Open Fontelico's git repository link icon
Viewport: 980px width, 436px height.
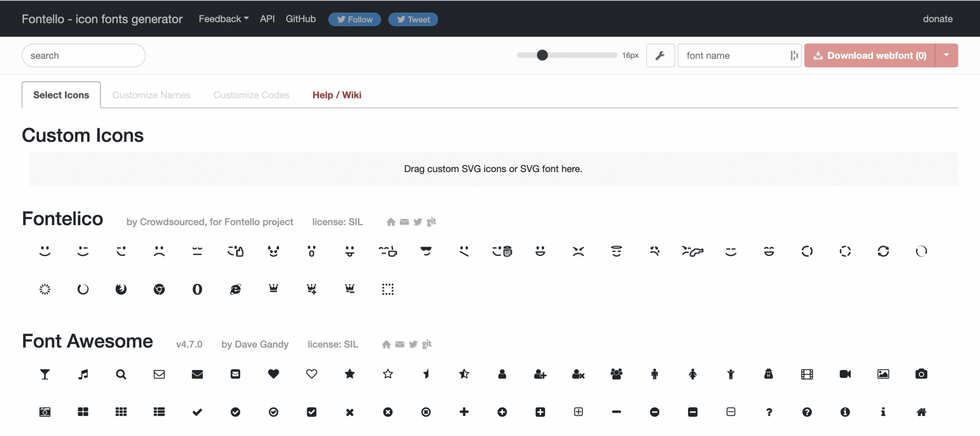click(432, 221)
